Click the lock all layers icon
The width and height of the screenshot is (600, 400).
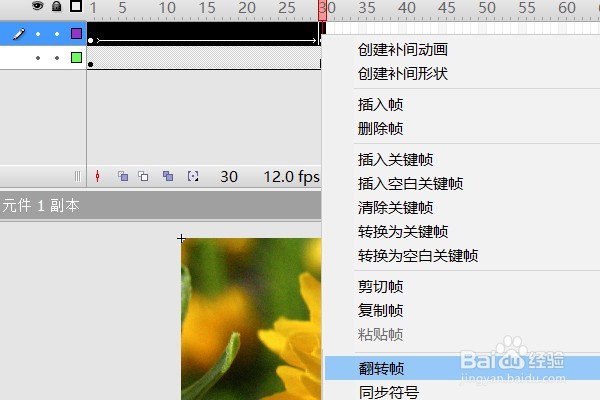[57, 6]
